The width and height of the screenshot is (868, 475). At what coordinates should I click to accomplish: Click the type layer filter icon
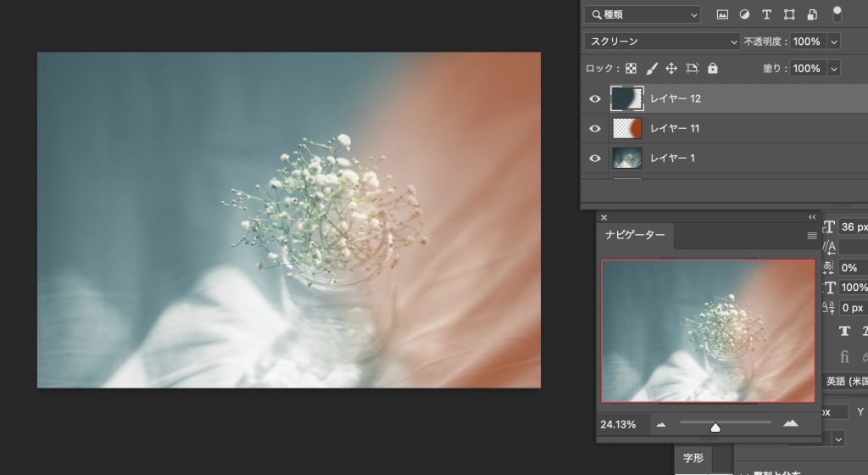pos(766,15)
